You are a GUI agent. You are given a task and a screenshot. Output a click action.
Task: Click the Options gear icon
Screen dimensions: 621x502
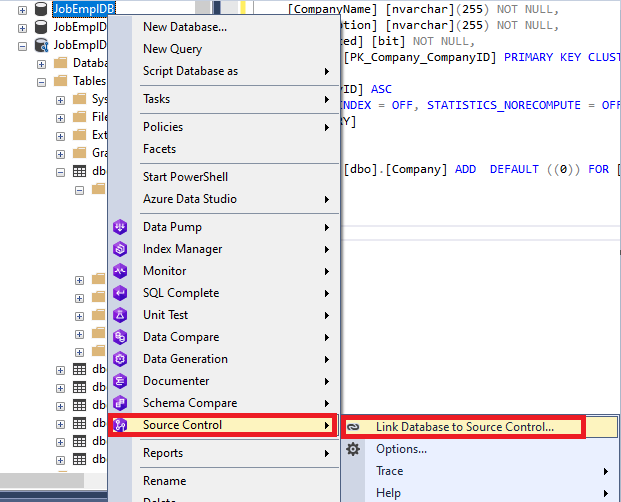click(x=353, y=449)
